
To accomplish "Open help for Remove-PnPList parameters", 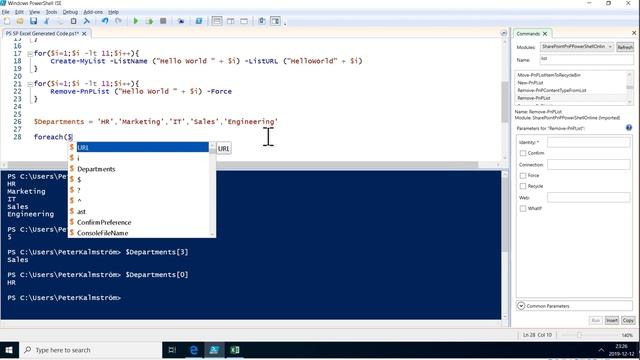I will 629,128.
